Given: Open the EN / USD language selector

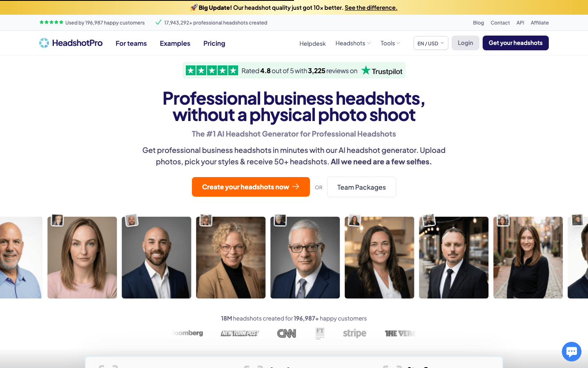Looking at the screenshot, I should click(430, 43).
